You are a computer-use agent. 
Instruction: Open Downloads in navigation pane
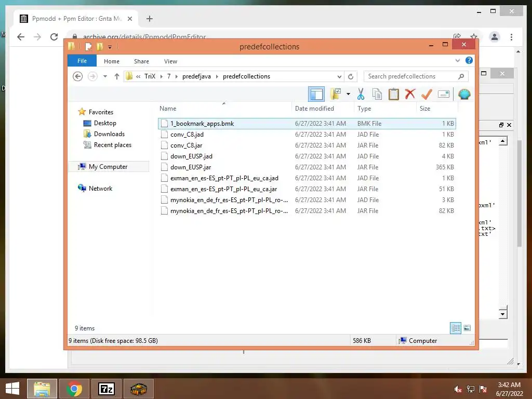(x=109, y=134)
